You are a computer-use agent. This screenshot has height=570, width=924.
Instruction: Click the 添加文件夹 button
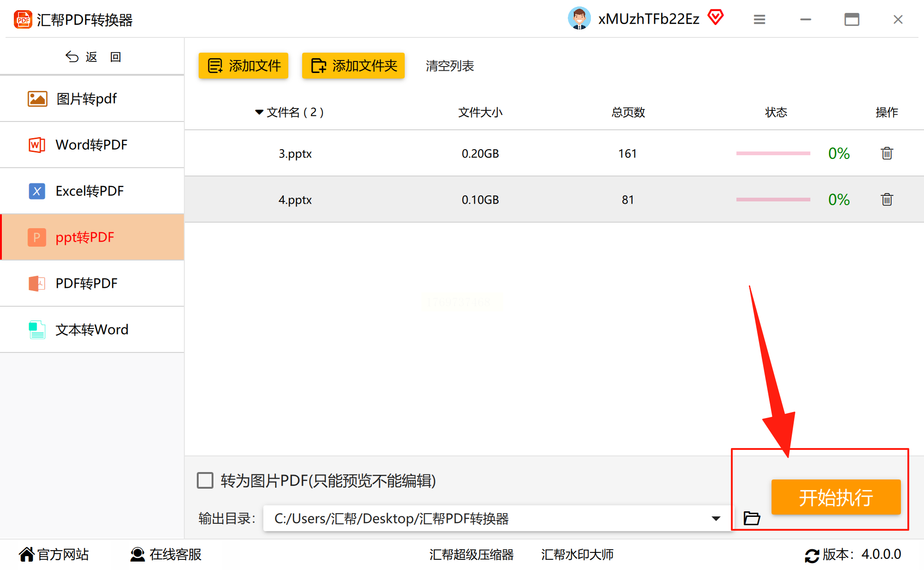353,66
